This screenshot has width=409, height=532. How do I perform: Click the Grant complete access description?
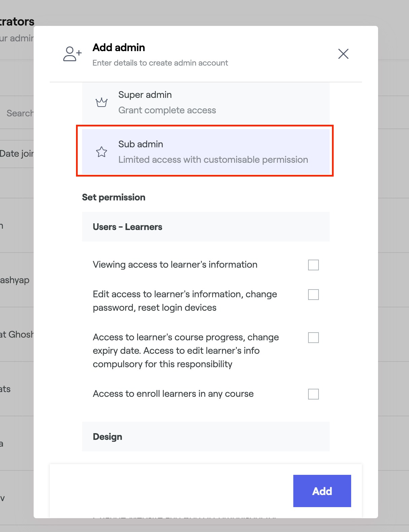167,110
